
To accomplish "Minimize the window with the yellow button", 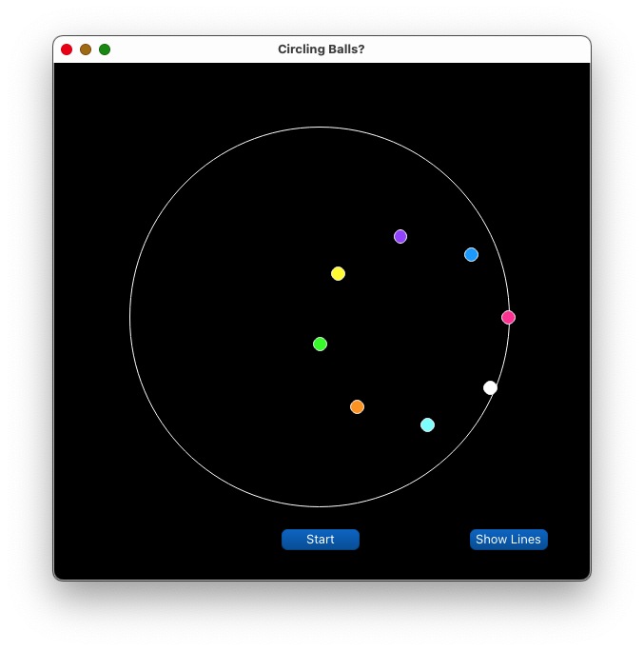I will (x=86, y=49).
